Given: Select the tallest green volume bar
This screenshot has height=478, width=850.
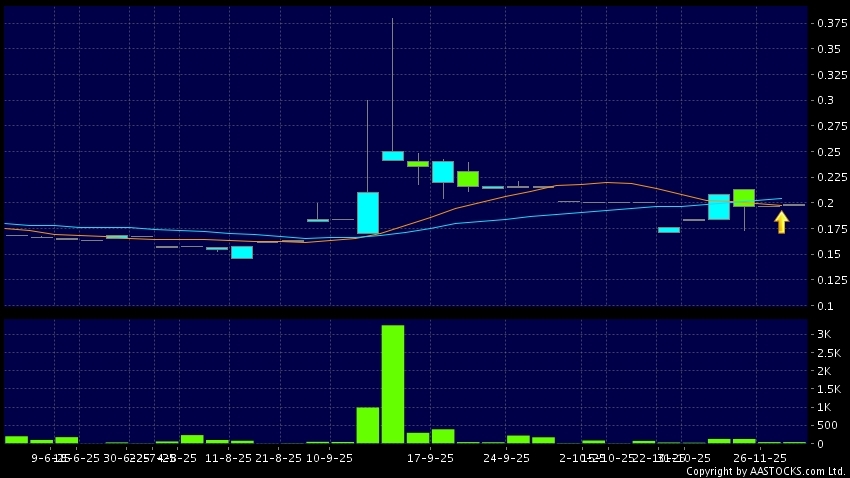Looking at the screenshot, I should [x=392, y=384].
